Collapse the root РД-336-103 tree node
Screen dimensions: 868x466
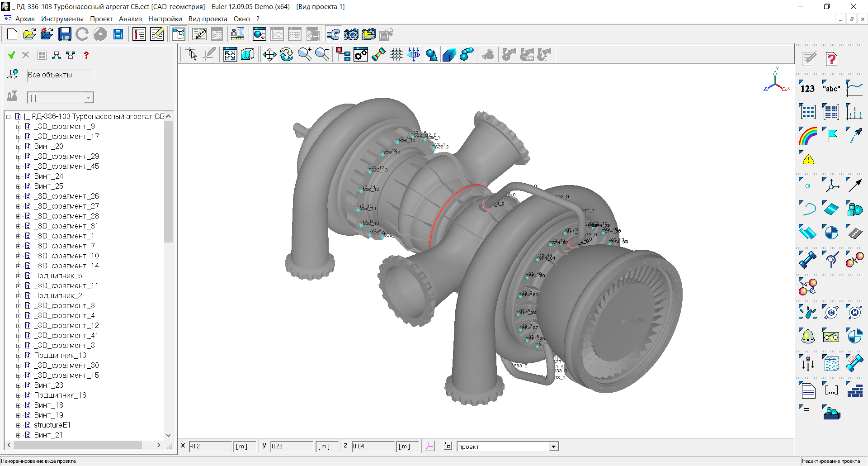(9, 117)
